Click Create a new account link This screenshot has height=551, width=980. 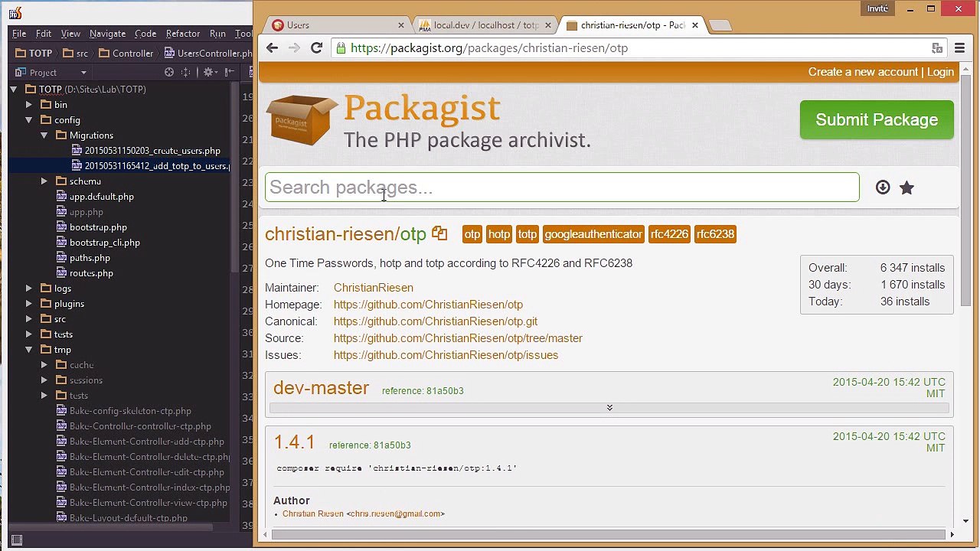click(x=863, y=72)
